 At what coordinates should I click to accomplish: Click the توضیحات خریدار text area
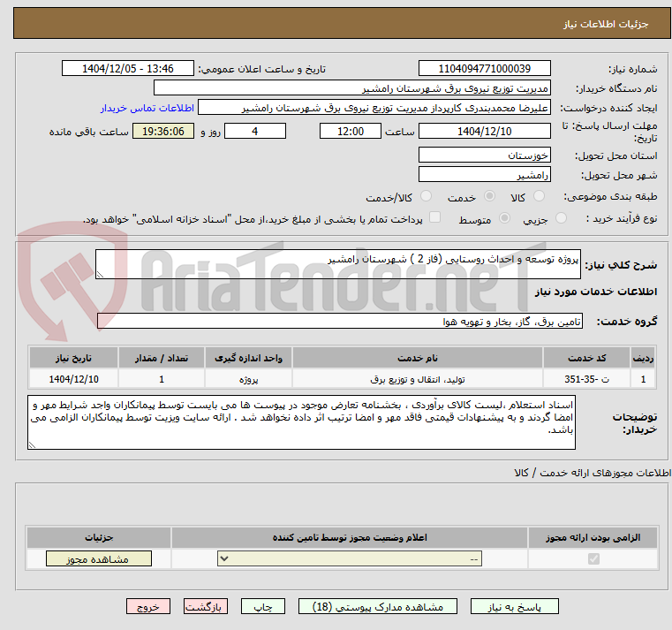(301, 423)
